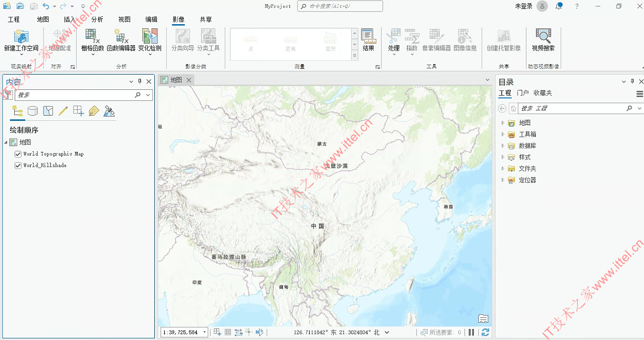Collapse the 地图 group in Contents
The image size is (644, 340).
pyautogui.click(x=5, y=142)
